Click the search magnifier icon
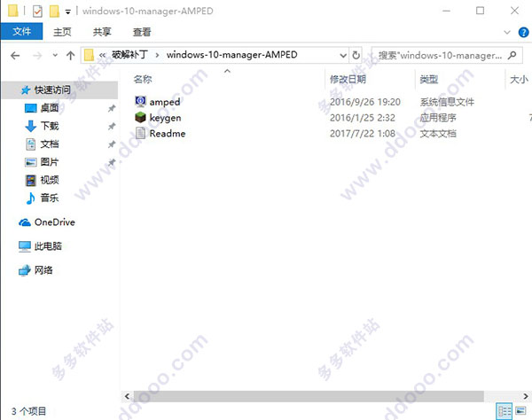Viewport: 532px width, 420px height. tap(512, 55)
